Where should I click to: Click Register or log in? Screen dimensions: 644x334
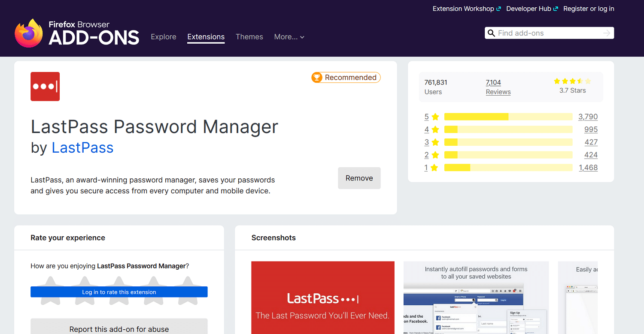pos(589,8)
